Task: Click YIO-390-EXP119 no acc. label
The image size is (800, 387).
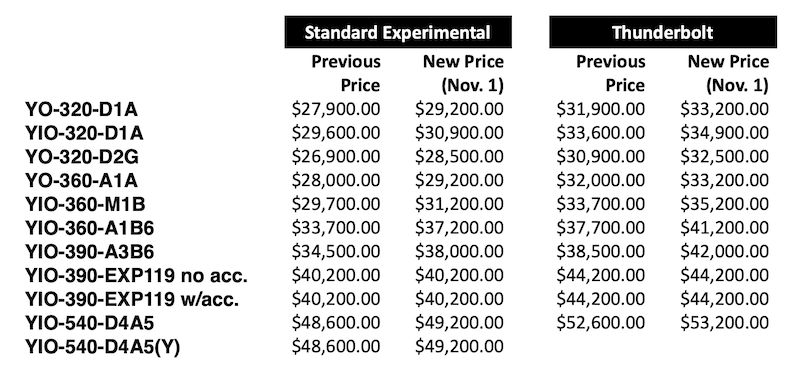Action: [x=136, y=275]
